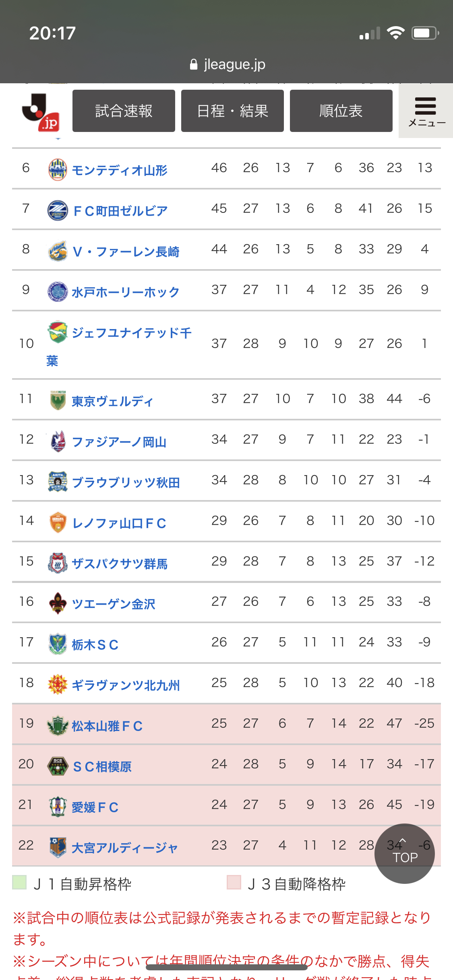Tap the ツエーゲン金沢 team crest
This screenshot has height=980, width=453.
(58, 603)
